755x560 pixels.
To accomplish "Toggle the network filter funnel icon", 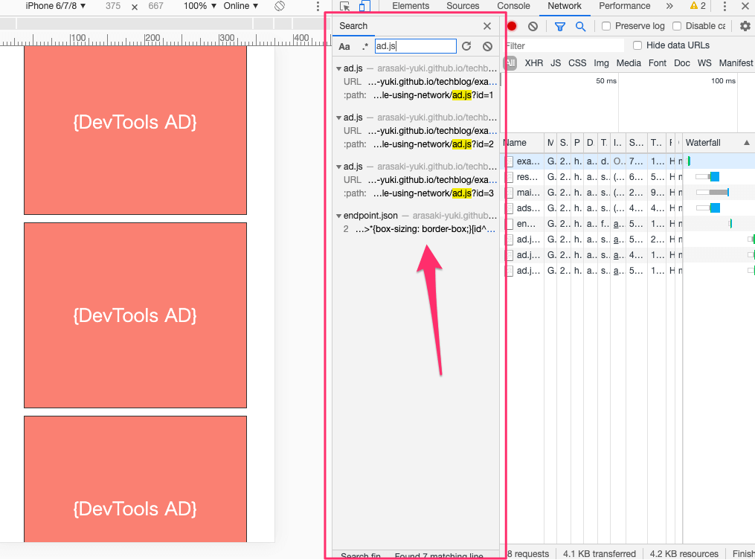I will [x=560, y=26].
